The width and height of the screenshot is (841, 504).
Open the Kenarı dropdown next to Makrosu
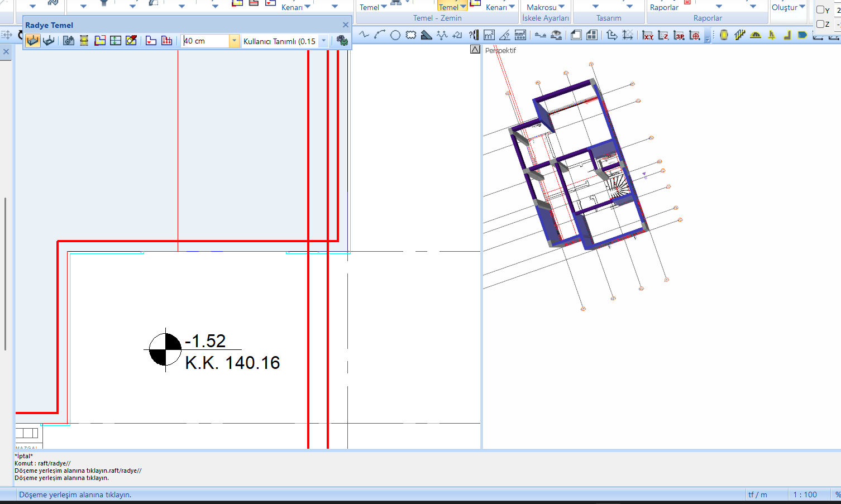click(512, 7)
